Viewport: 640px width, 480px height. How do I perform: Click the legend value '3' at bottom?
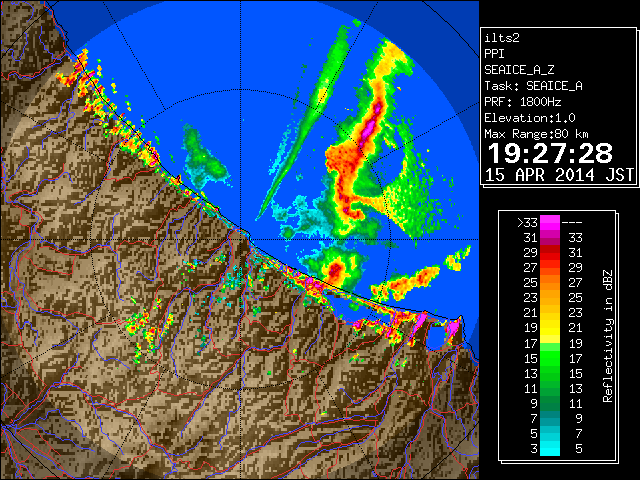[534, 449]
